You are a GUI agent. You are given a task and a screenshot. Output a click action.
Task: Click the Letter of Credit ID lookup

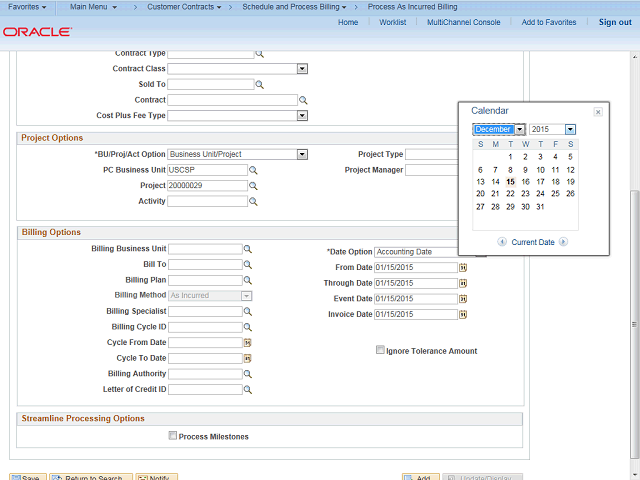tap(248, 390)
